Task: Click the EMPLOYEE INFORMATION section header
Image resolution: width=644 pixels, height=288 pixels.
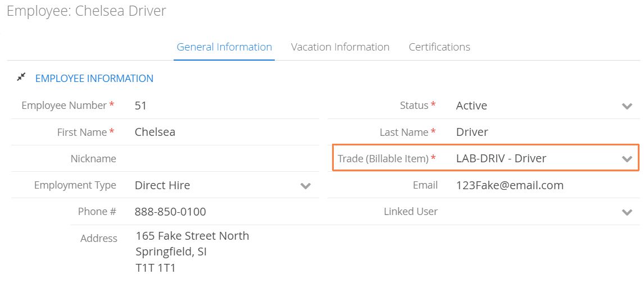Action: pyautogui.click(x=94, y=79)
